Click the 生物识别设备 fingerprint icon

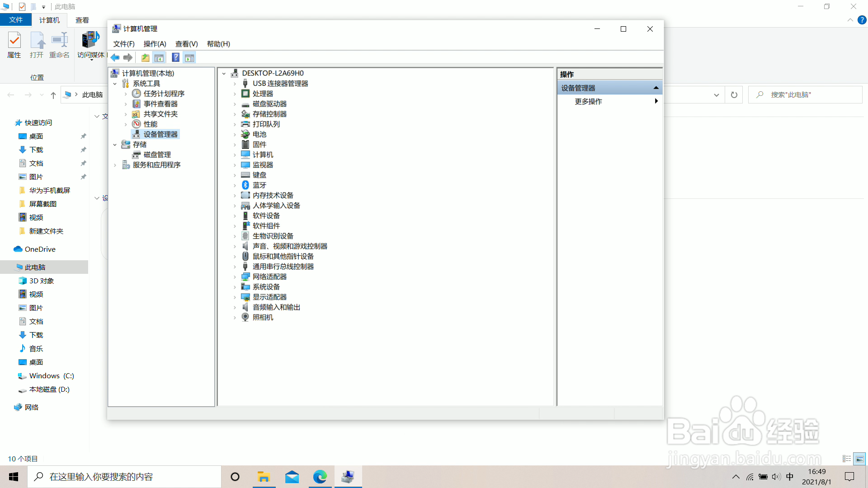[x=245, y=236]
